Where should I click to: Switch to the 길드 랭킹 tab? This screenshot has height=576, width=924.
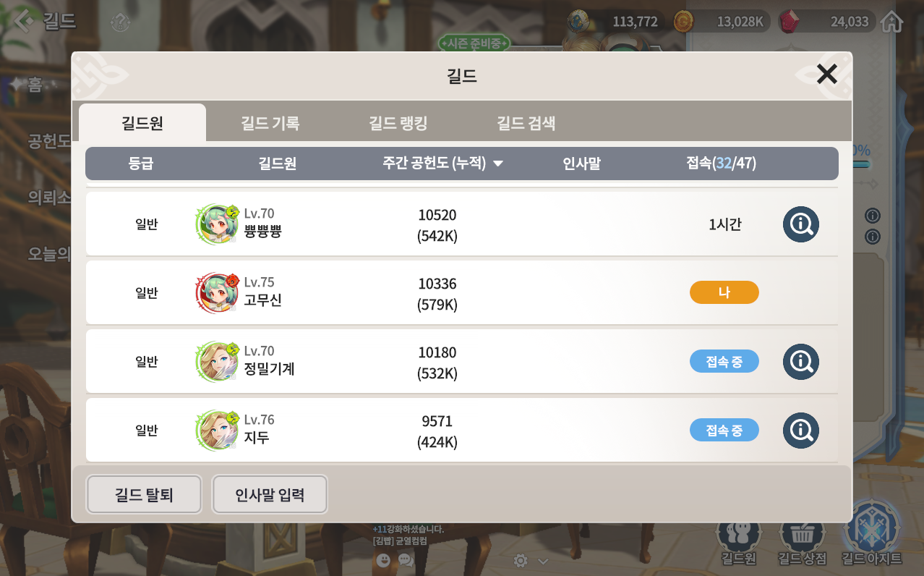pyautogui.click(x=398, y=123)
